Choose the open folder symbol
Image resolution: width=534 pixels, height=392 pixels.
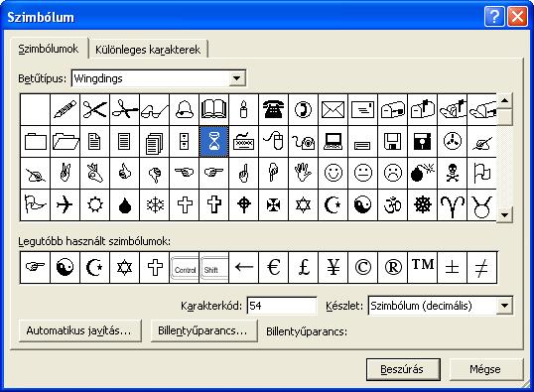(x=66, y=141)
